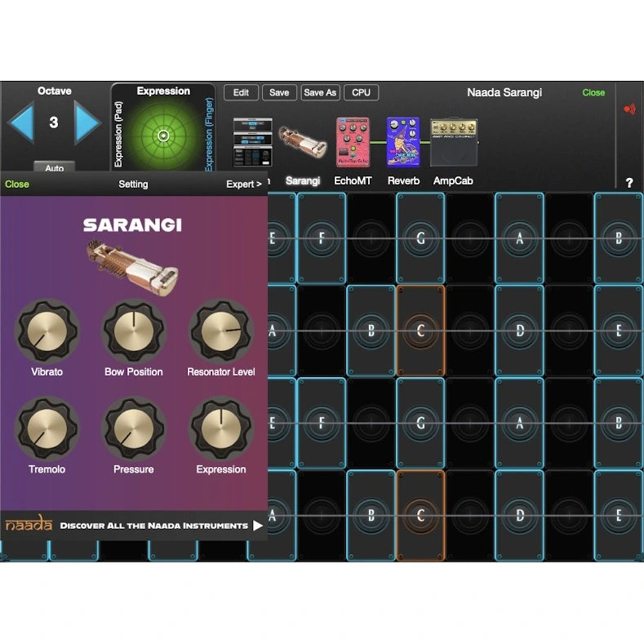This screenshot has height=644, width=644.
Task: Open the control layout module thumbnail
Action: coord(252,142)
